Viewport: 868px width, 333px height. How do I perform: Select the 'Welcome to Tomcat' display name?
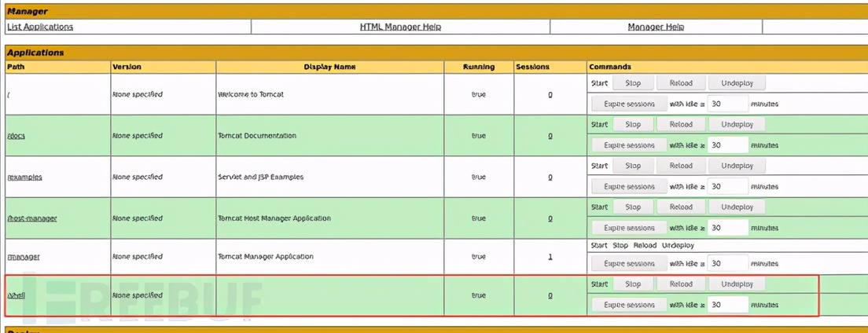[x=251, y=94]
